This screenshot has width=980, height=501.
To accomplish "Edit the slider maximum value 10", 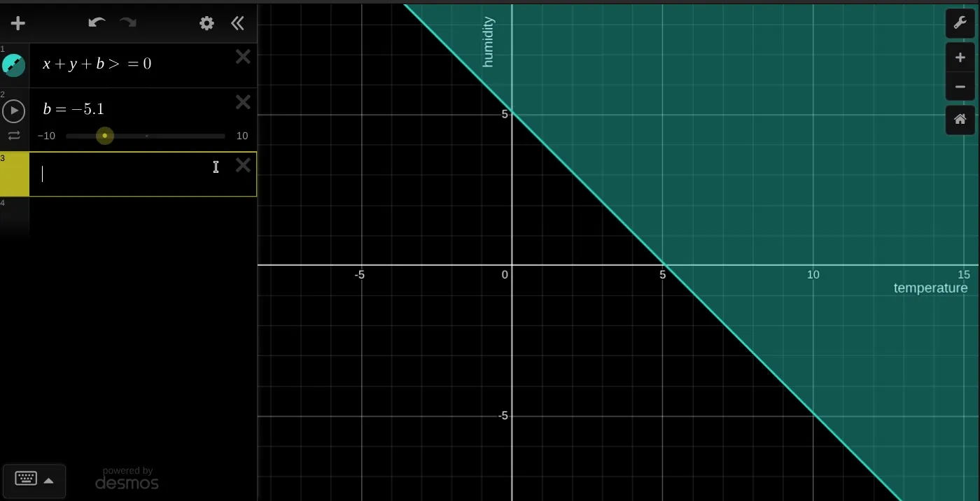I will 241,136.
